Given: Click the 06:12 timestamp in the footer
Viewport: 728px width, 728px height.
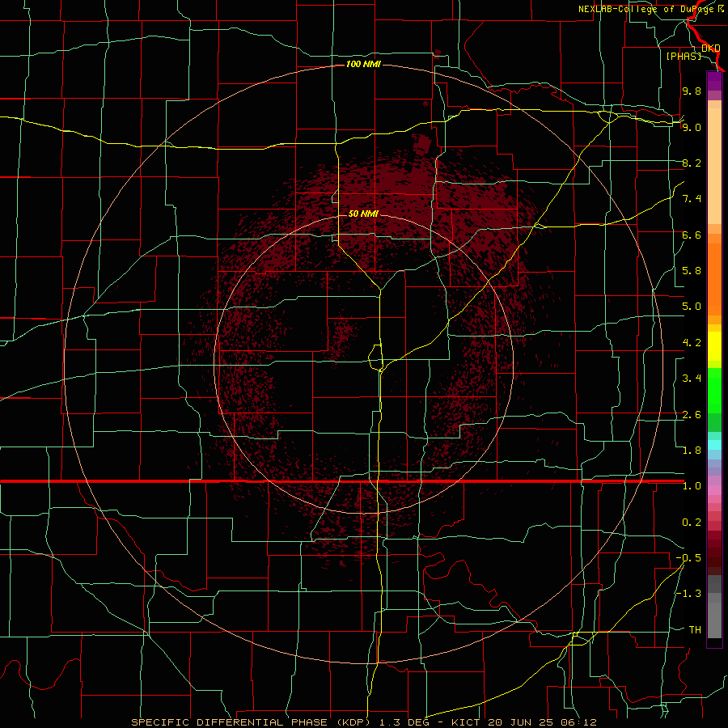Looking at the screenshot, I should [x=578, y=722].
